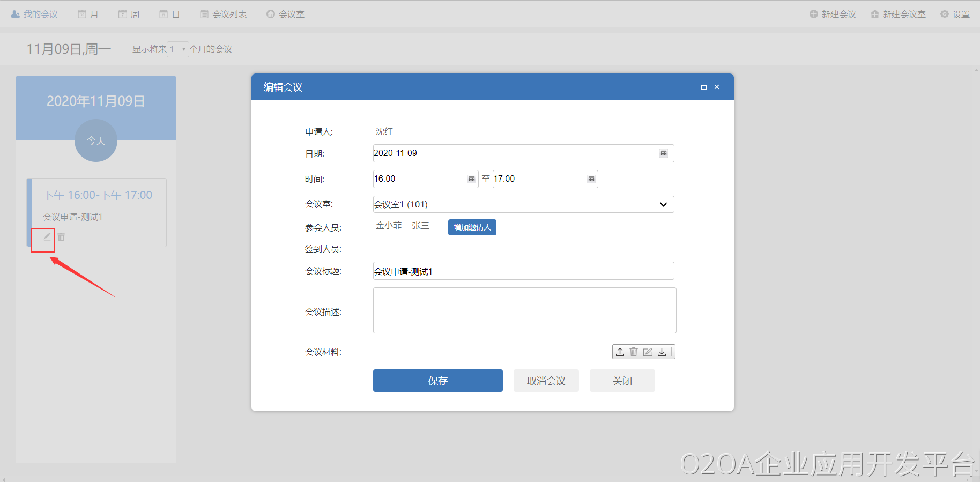The height and width of the screenshot is (482, 980).
Task: Switch to the 周 week view
Action: (129, 14)
